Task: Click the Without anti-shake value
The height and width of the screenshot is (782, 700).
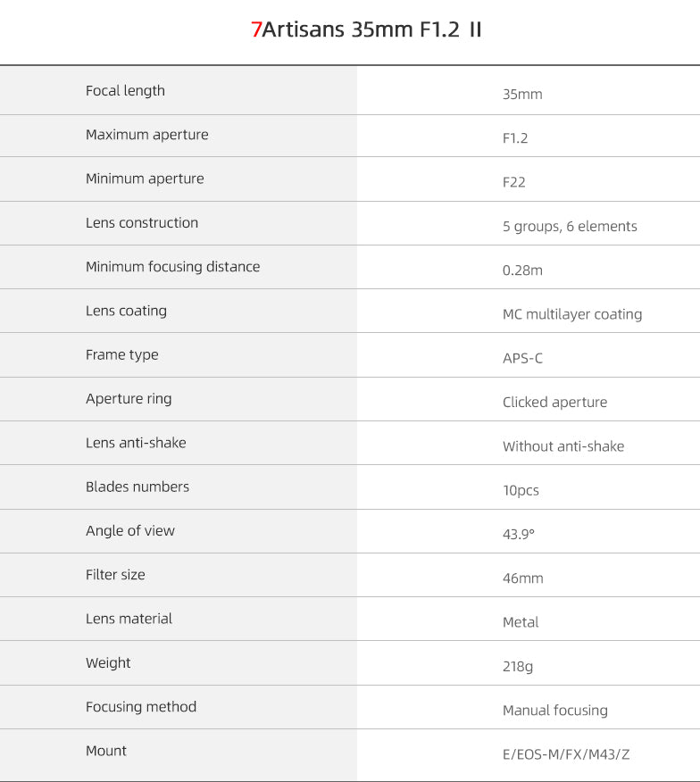Action: [x=563, y=446]
